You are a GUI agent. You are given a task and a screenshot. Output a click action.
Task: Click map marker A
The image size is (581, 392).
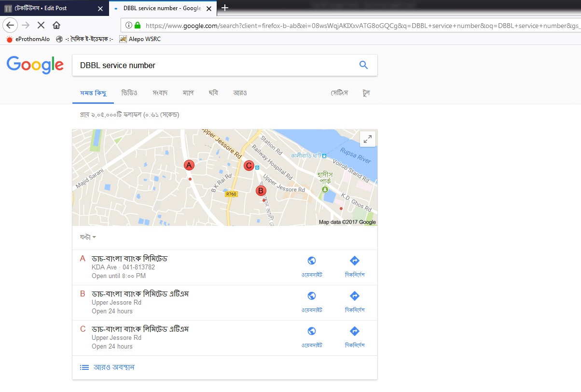[x=189, y=165]
